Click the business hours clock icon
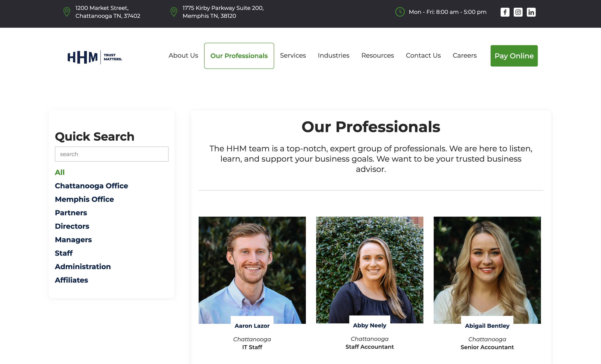Screen dimensions: 601x364 click(x=400, y=12)
